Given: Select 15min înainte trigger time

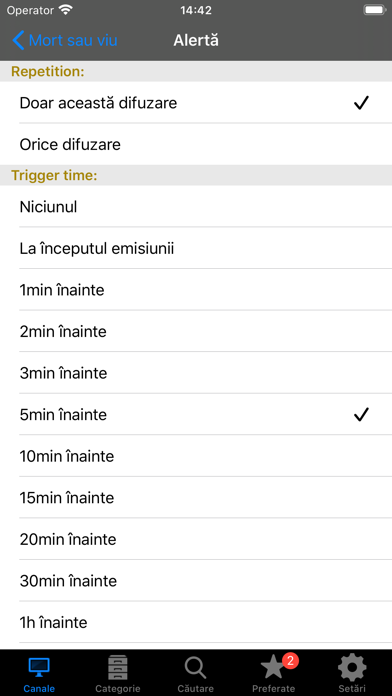Looking at the screenshot, I should point(196,498).
